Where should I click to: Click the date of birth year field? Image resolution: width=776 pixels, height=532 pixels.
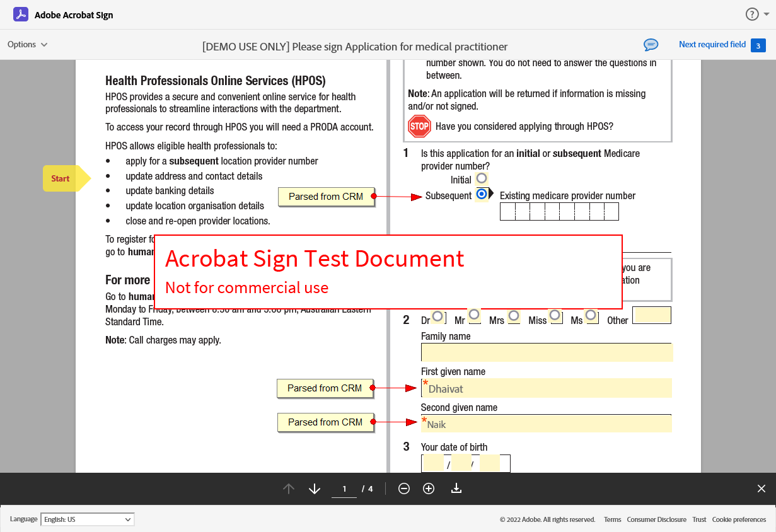[x=490, y=464]
